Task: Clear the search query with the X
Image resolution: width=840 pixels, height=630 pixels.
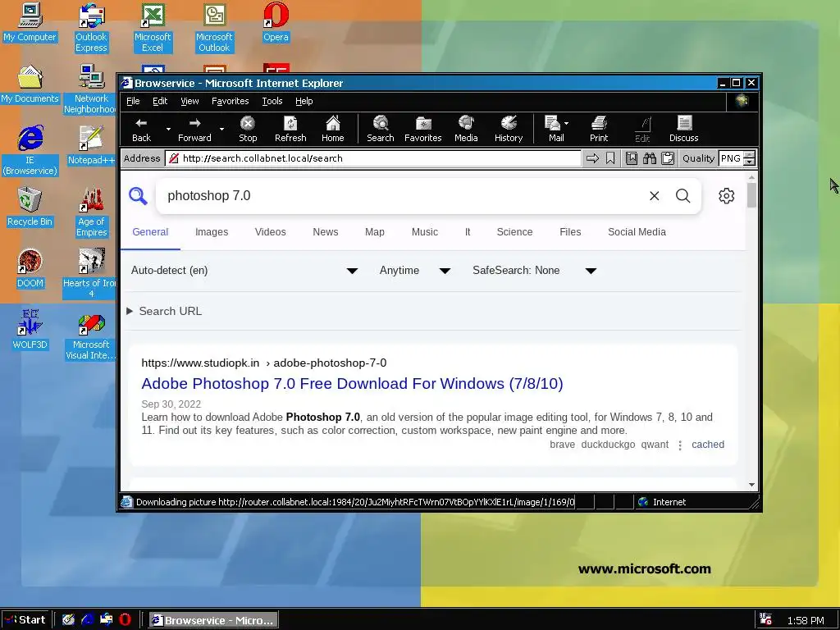Action: [x=654, y=196]
